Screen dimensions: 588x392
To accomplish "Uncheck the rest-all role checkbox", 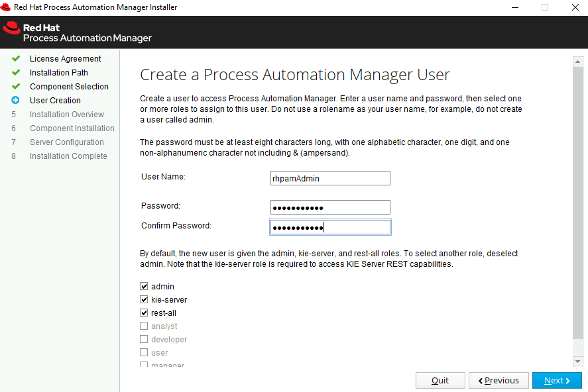I will [x=144, y=313].
